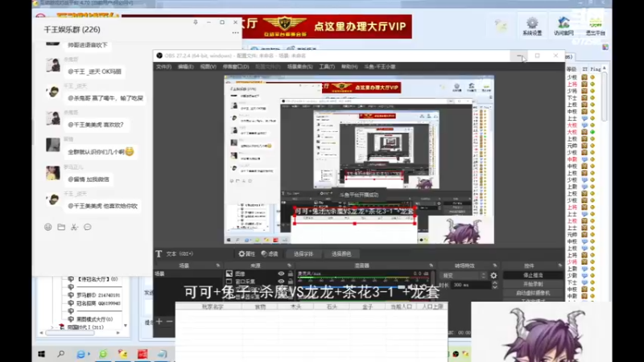
Task: Click the OBS remove scene minus icon
Action: click(169, 321)
